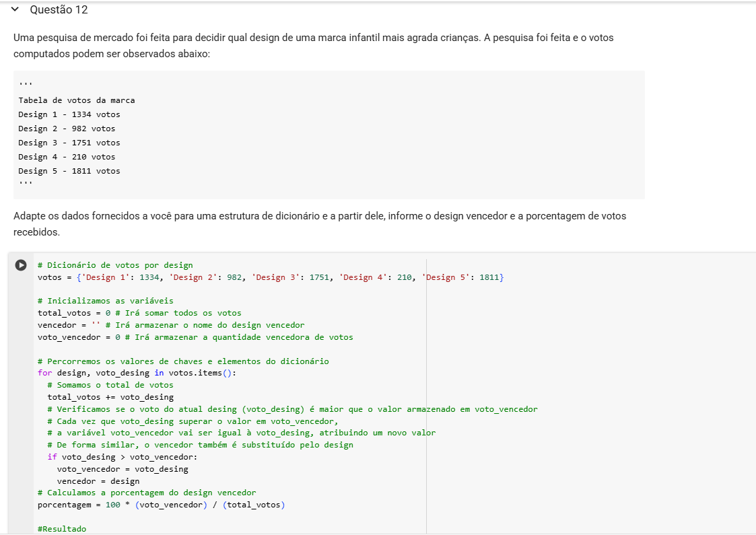Collapse the Questão 12 section

pos(15,9)
